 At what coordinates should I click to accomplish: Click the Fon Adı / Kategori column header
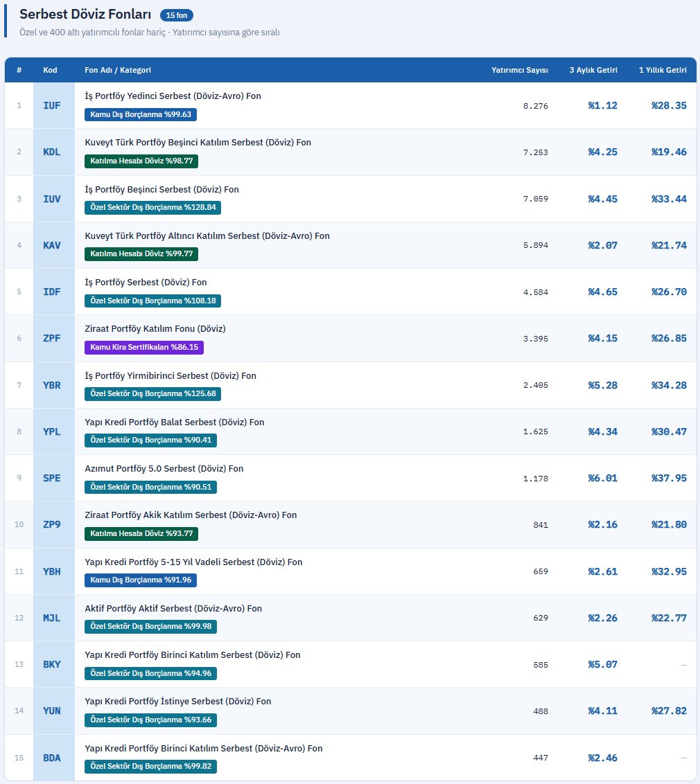point(118,70)
